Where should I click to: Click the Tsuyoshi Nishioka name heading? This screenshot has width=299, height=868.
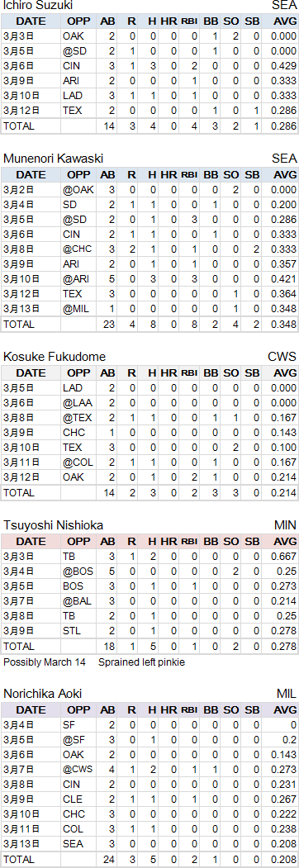[x=53, y=524]
